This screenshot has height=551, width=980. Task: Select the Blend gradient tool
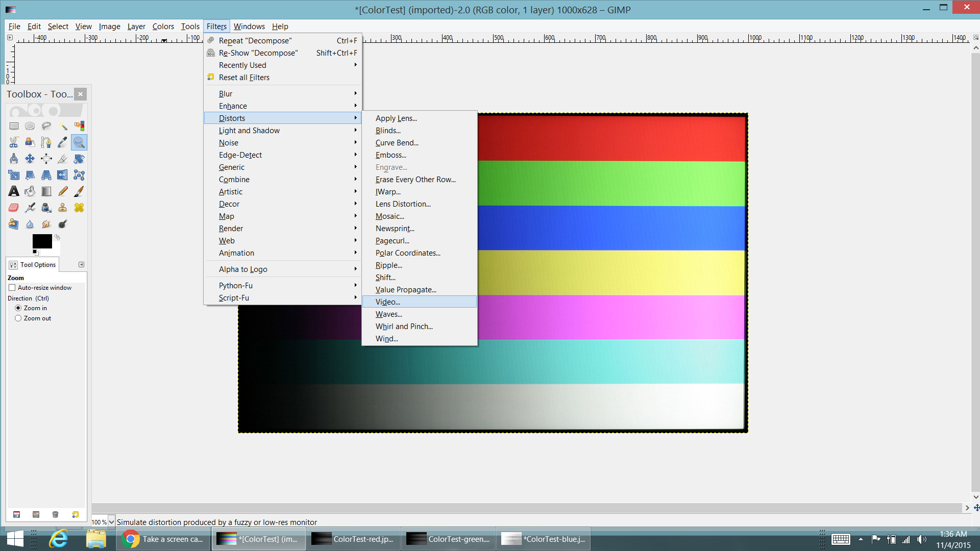[x=46, y=191]
